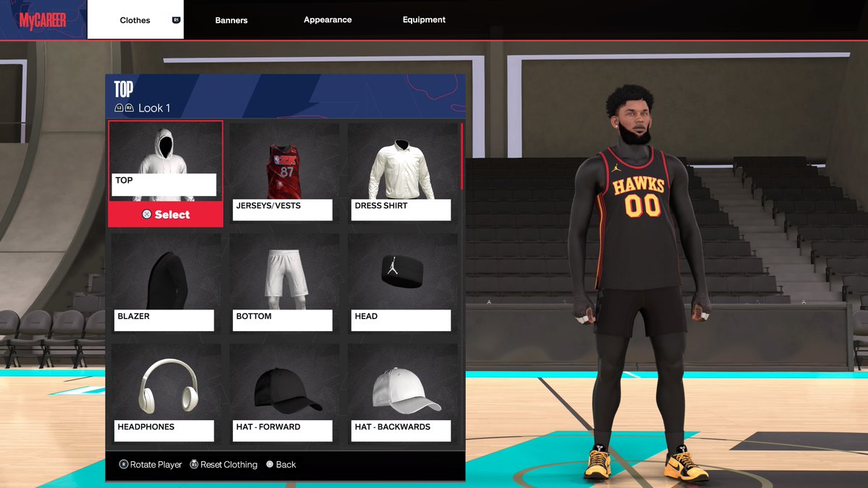Open the Equipment tab
Viewport: 868px width, 488px height.
click(424, 20)
